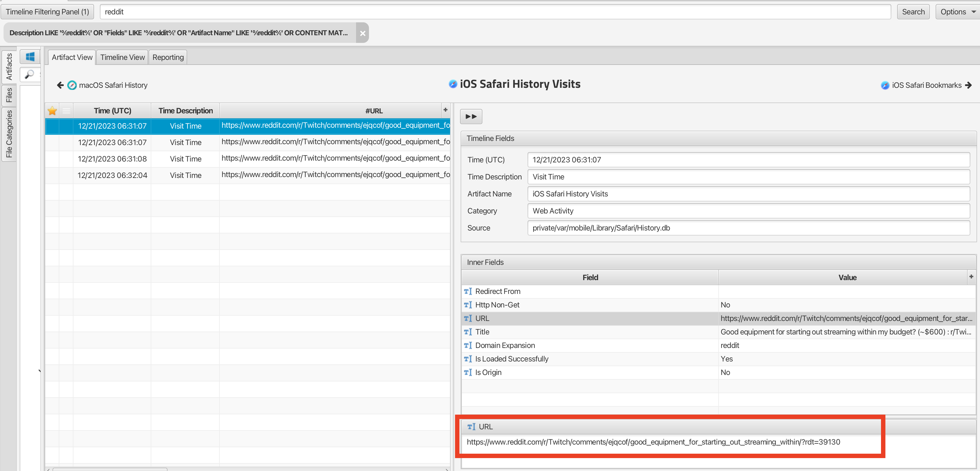This screenshot has height=471, width=980.
Task: Click the full URL text in bottom preview
Action: coord(653,442)
